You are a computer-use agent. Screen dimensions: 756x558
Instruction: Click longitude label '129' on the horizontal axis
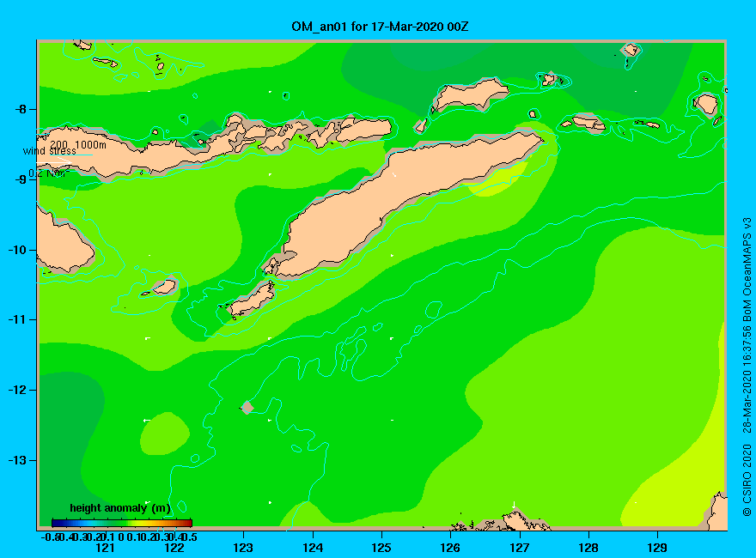(x=657, y=548)
